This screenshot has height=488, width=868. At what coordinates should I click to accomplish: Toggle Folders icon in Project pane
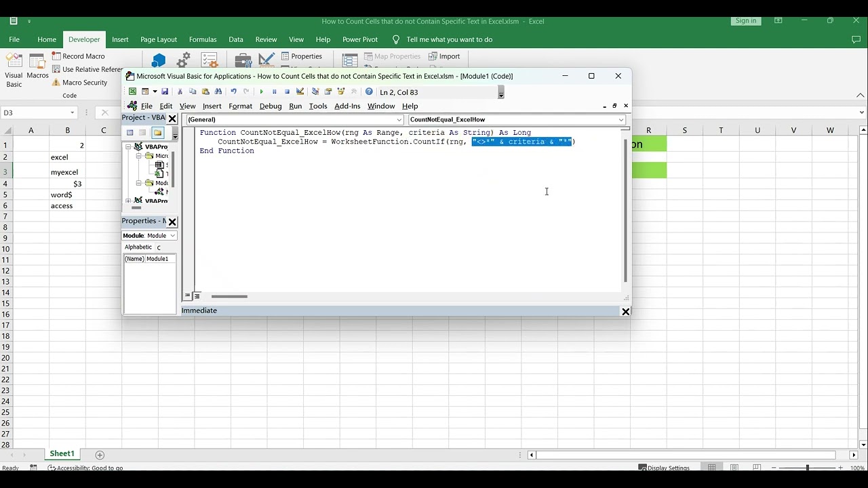click(x=157, y=133)
